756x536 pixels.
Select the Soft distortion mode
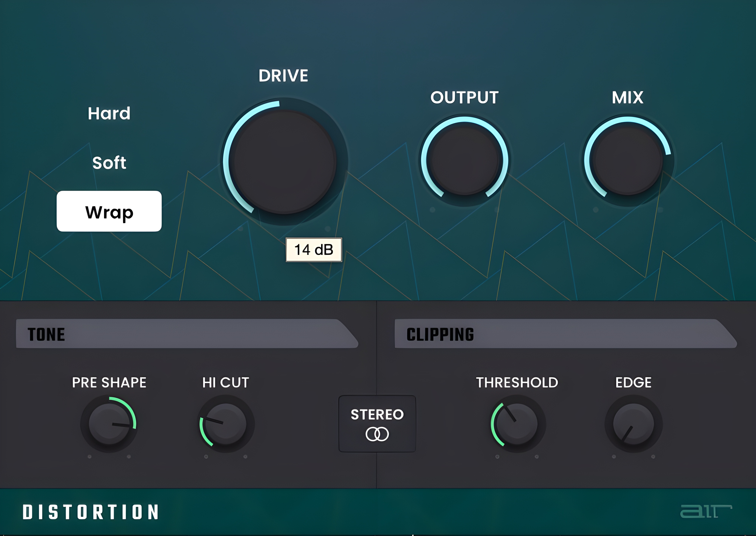109,163
